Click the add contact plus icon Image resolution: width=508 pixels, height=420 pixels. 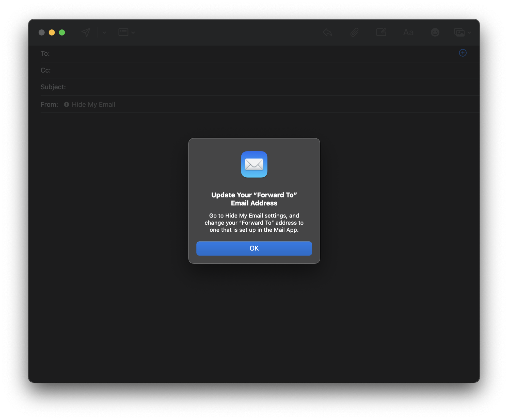463,53
